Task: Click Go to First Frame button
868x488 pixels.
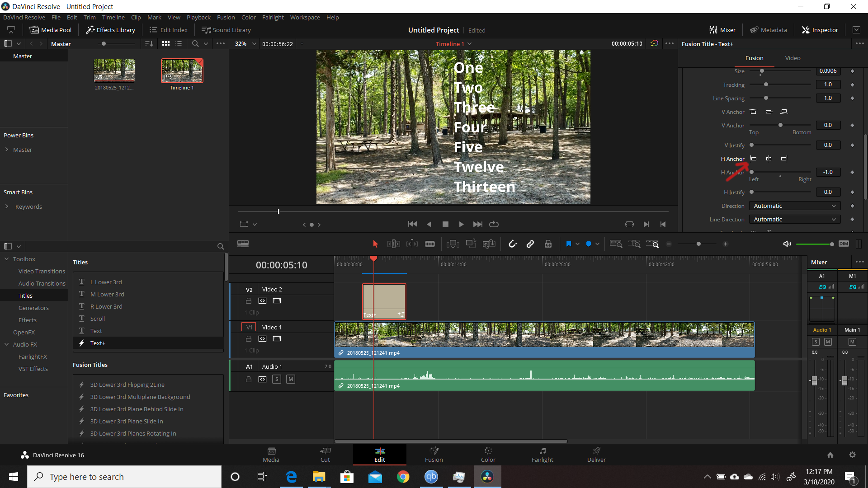Action: tap(412, 224)
